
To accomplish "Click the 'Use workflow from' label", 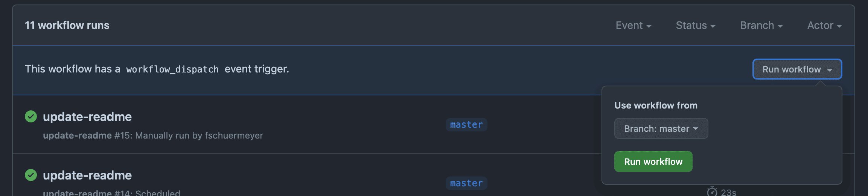I will [656, 106].
